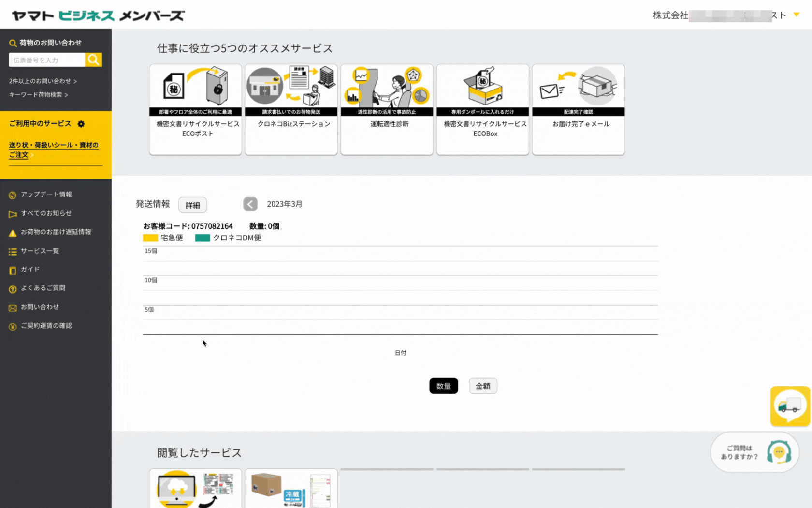
Task: Click the 荷物のお問い合わせ magnifier heading icon
Action: click(13, 43)
